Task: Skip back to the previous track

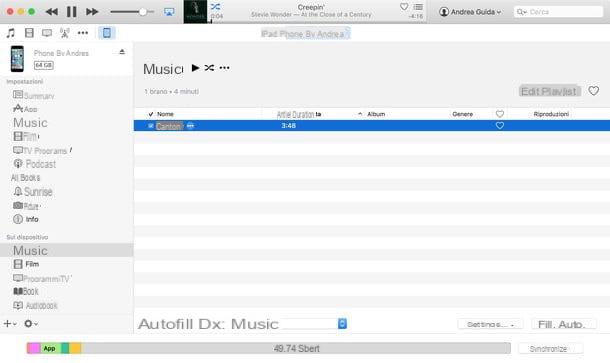Action: pos(51,12)
